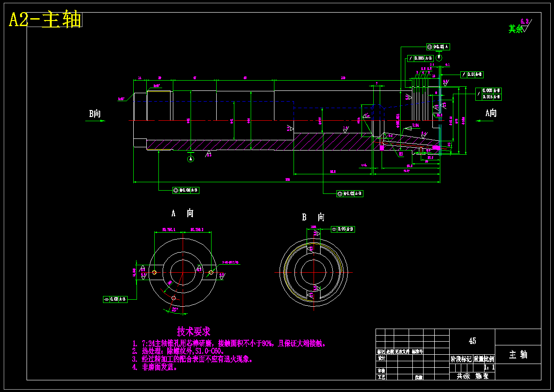Click the "标准号" column header

[417, 352]
